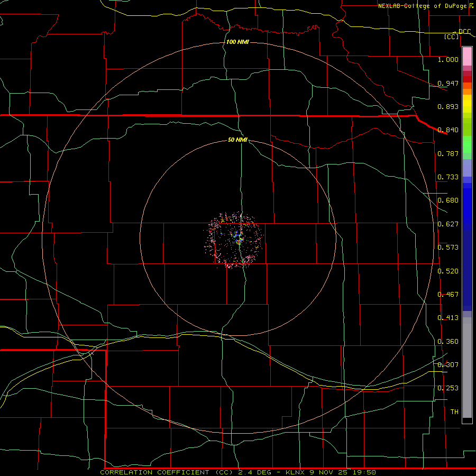476x476 pixels.
Task: Click the 0.360 scale value
Action: (448, 342)
